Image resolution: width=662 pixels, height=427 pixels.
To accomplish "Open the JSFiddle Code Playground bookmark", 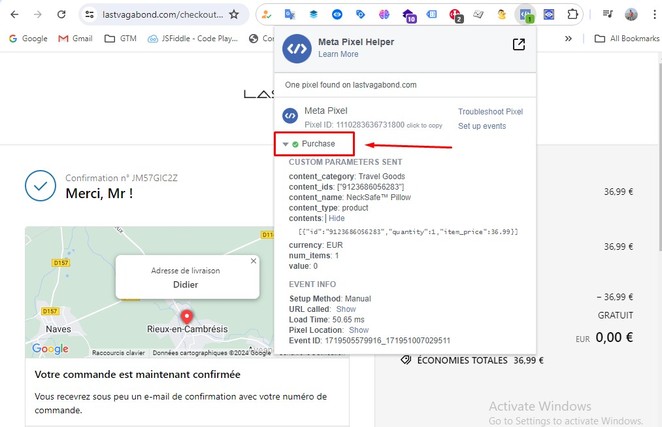I will [x=193, y=38].
